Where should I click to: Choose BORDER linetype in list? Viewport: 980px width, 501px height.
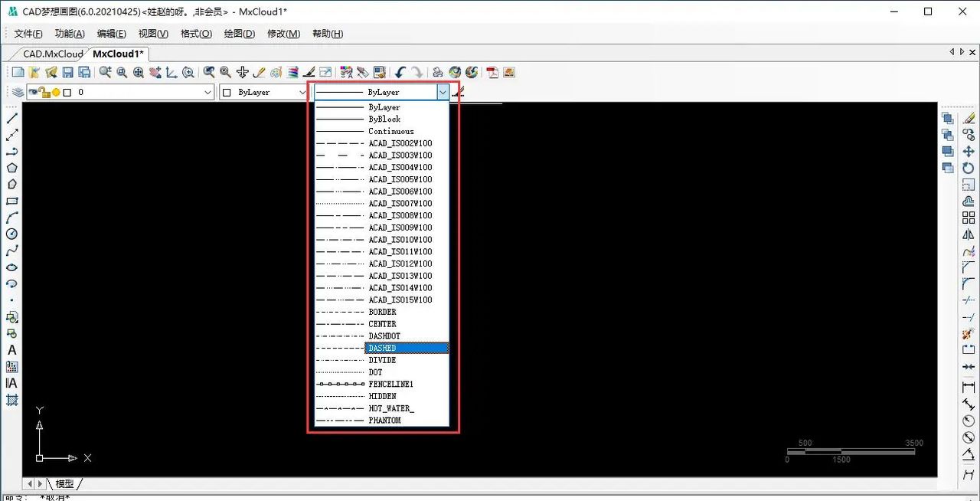point(381,312)
